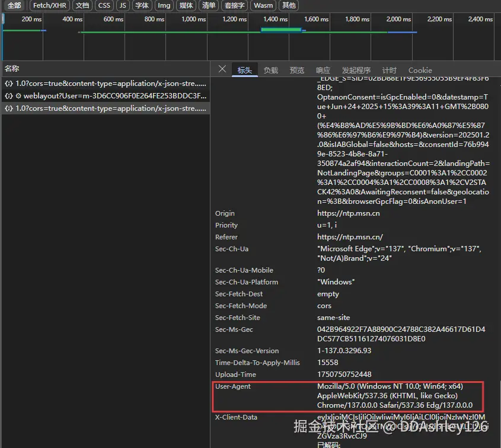This screenshot has width=501, height=448.
Task: Close the request details pane
Action: 222,69
